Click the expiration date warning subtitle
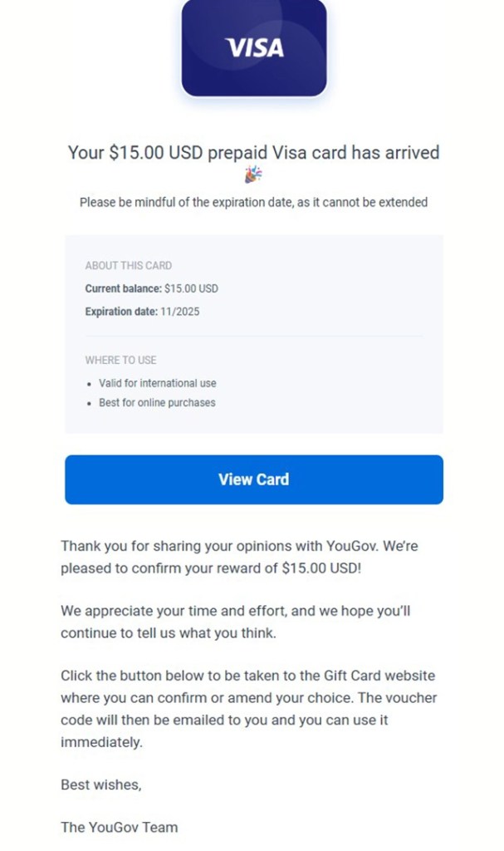 point(253,202)
